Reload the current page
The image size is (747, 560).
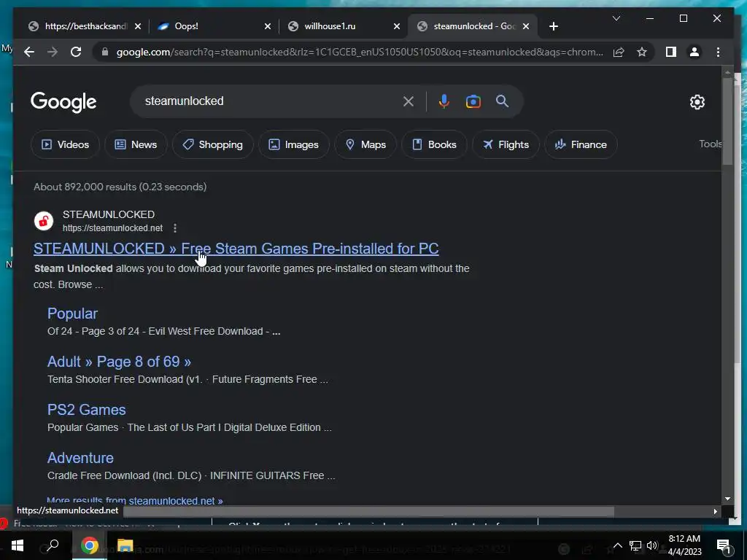76,52
